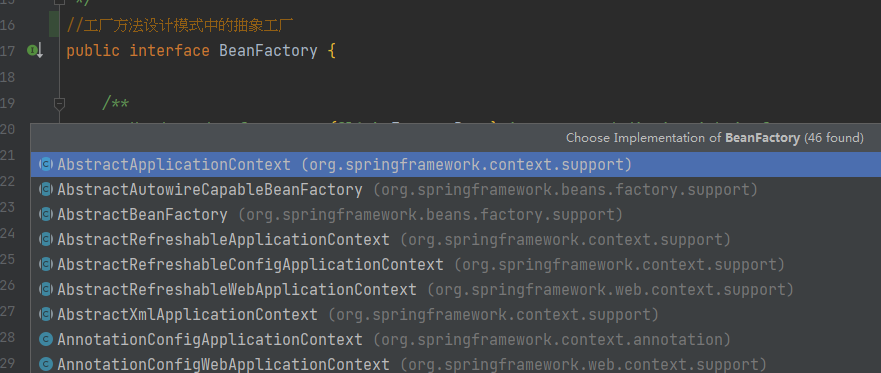Toggle the fold marker at the comment end

click(59, 2)
